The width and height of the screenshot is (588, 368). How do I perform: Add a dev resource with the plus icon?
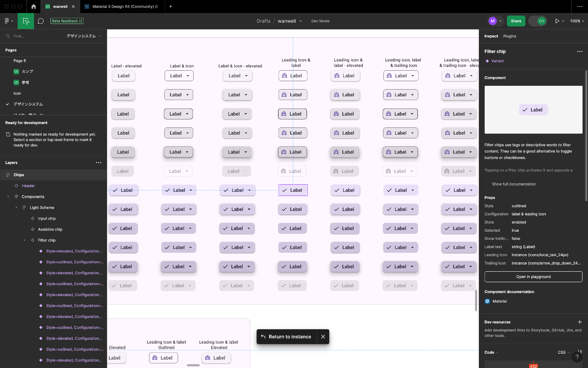[x=580, y=322]
